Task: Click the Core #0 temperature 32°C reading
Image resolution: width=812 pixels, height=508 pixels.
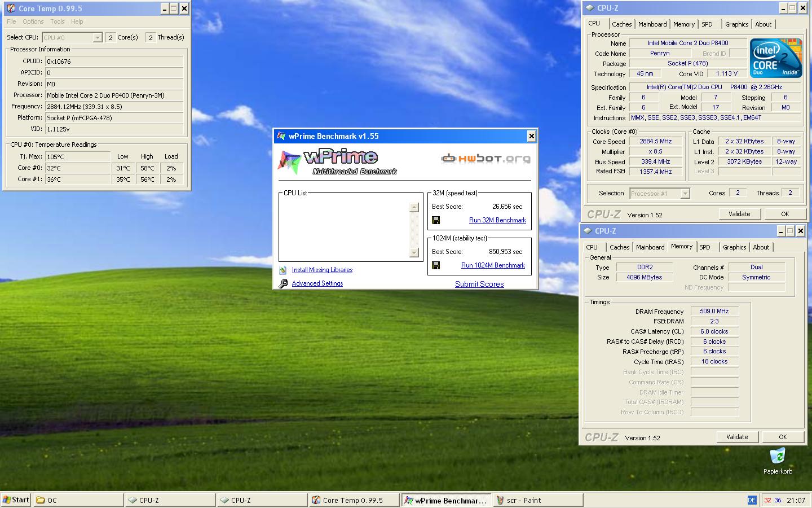Action: pyautogui.click(x=78, y=168)
